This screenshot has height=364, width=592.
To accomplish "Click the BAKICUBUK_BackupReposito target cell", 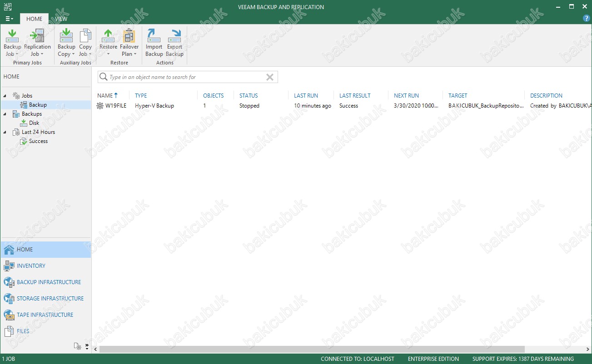I will [485, 106].
